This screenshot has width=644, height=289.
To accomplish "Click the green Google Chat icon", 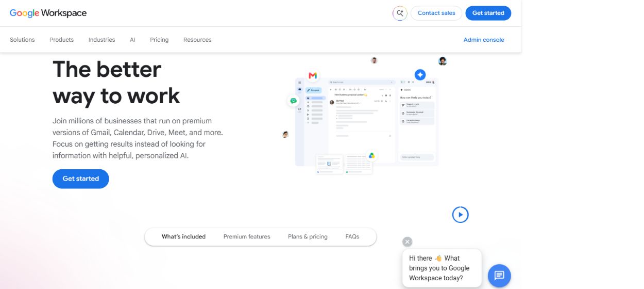I will click(293, 101).
